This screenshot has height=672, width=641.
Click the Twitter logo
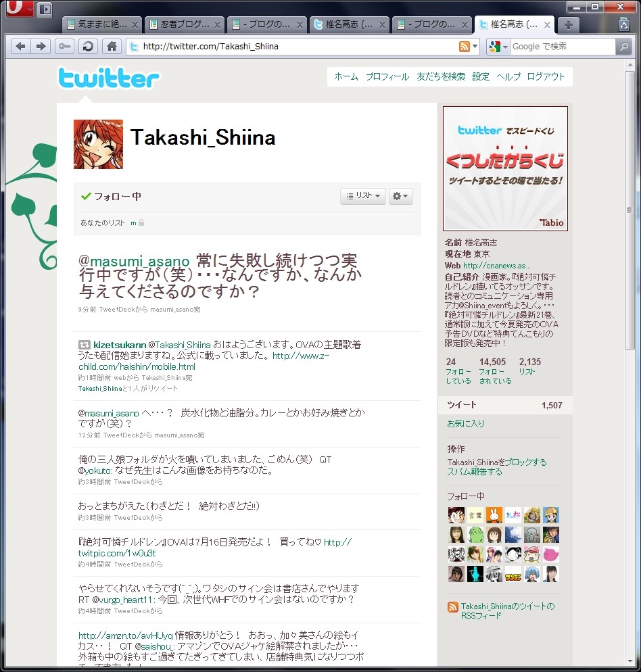[108, 78]
